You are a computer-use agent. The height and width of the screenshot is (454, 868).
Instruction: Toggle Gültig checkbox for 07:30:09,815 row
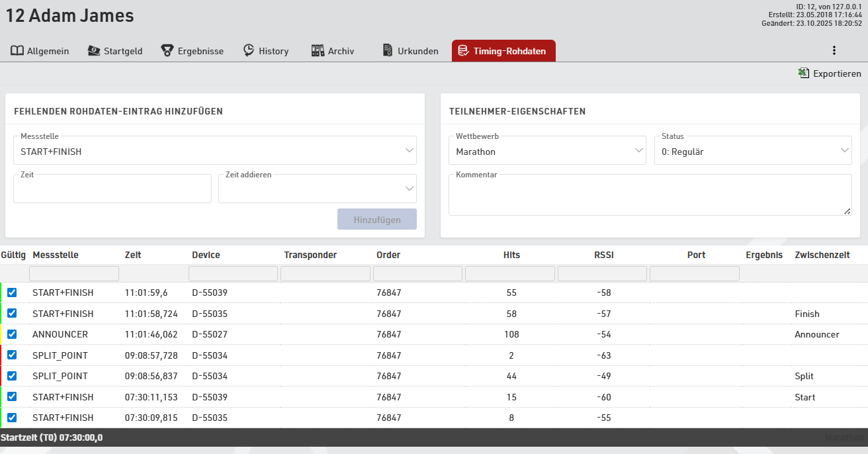pos(12,418)
